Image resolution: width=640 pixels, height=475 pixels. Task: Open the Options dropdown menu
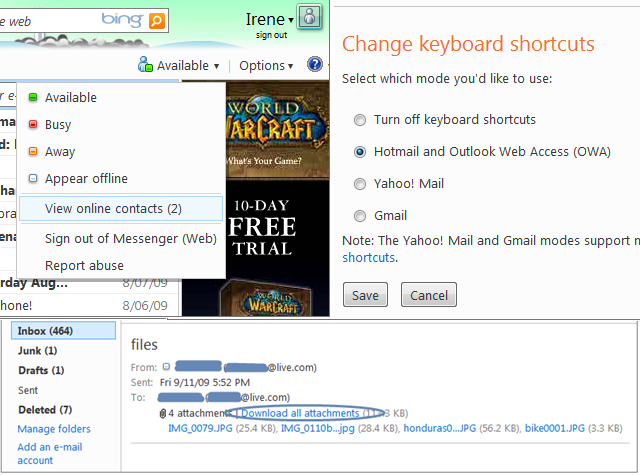[266, 66]
